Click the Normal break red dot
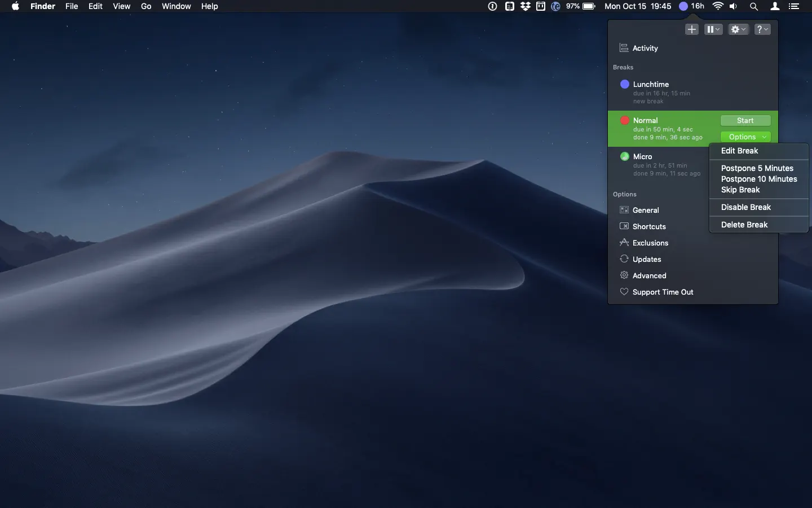Screen dimensions: 812x508 pyautogui.click(x=625, y=120)
